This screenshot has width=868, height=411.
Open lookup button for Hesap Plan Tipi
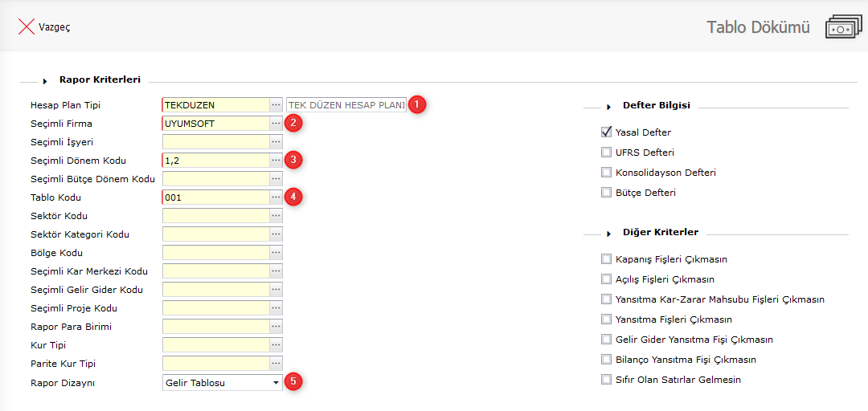(276, 105)
